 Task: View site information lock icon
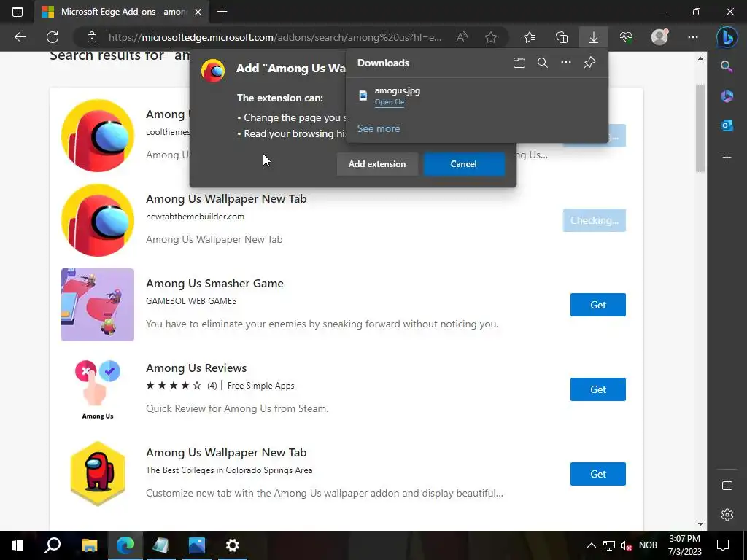[92, 37]
